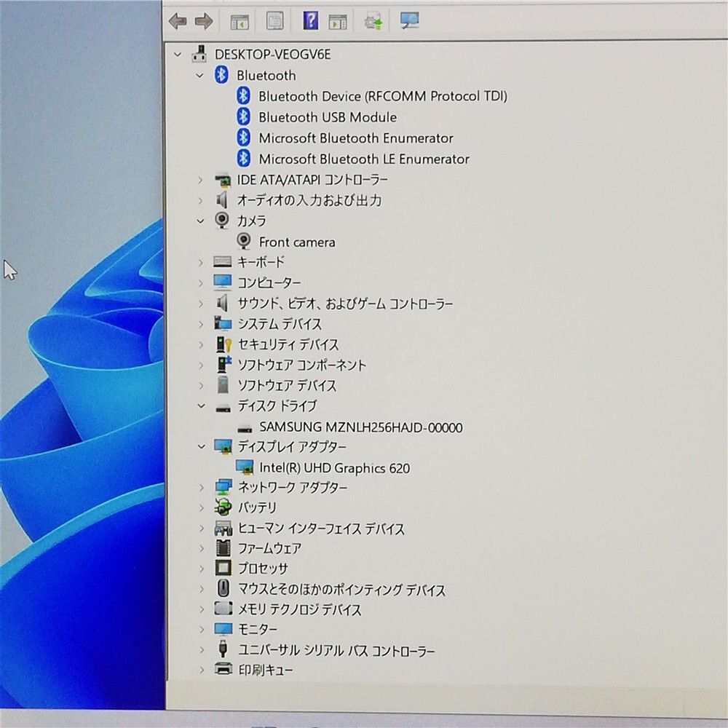Click the 印刷キュー printer icon

pos(223,669)
